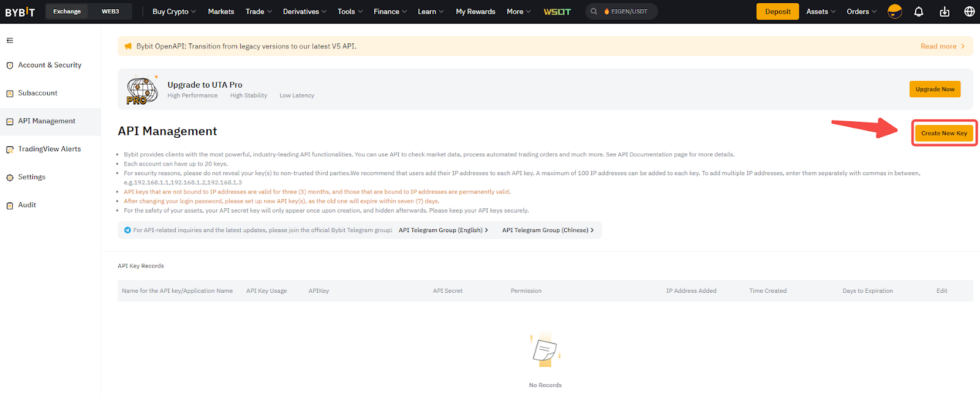Select the Exchange toggle option
Viewport: 980px width, 397px height.
point(67,12)
